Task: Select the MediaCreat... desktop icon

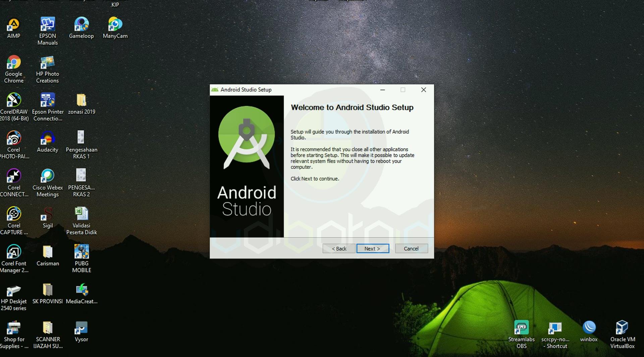Action: (x=82, y=294)
